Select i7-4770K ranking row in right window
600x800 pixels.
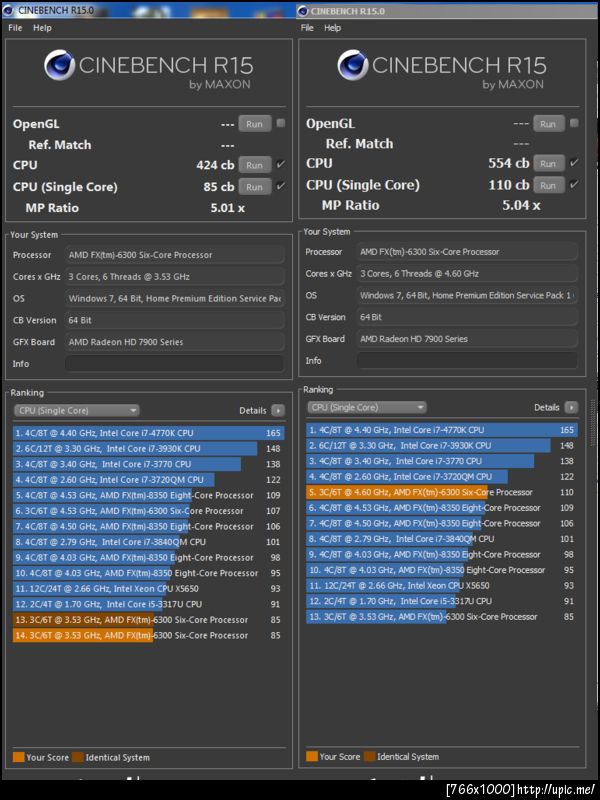(x=442, y=430)
